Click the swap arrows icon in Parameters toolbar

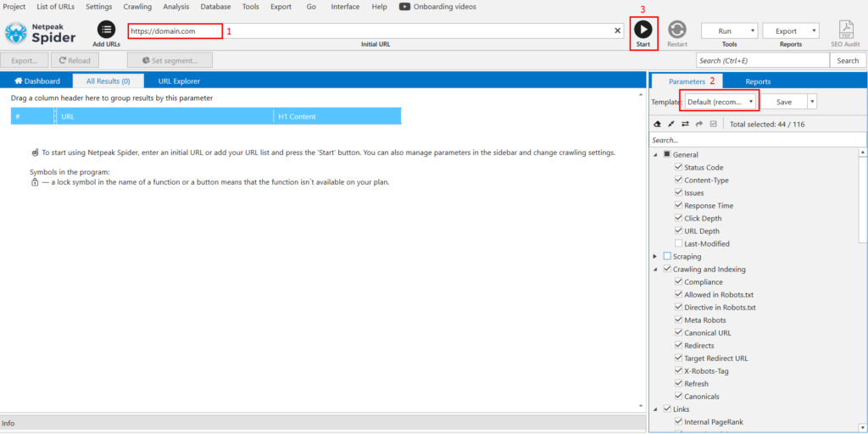[685, 124]
